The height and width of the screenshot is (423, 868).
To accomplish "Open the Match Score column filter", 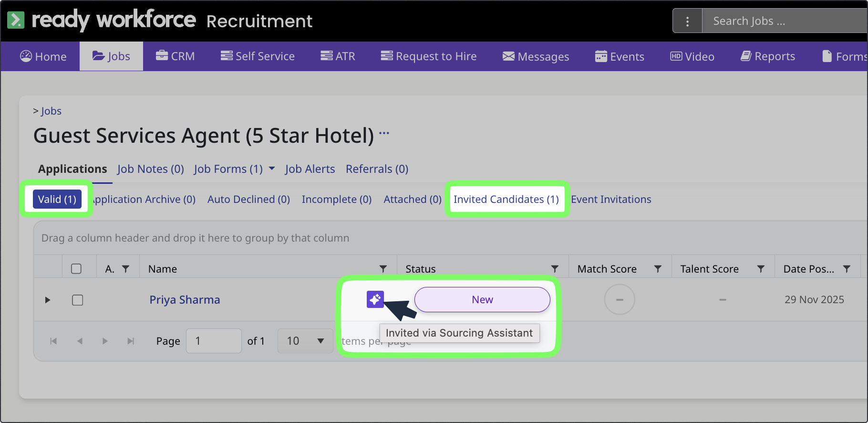I will (658, 269).
